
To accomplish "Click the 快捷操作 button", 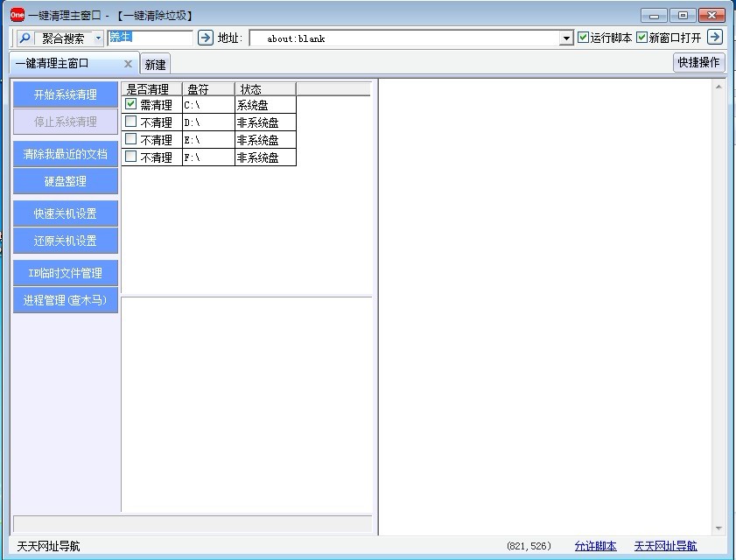I will point(699,62).
